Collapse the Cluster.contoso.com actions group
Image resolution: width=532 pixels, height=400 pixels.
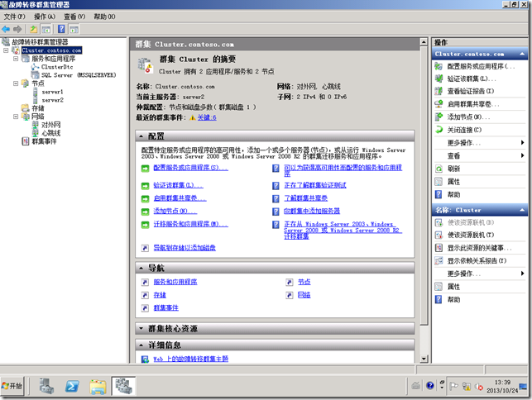pos(522,54)
